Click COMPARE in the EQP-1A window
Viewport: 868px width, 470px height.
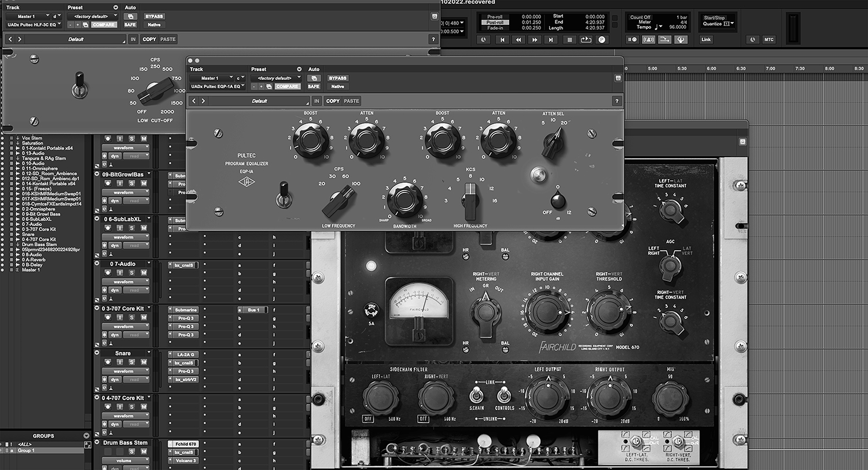(x=286, y=87)
